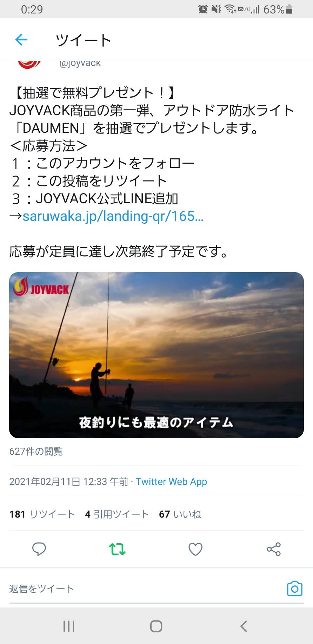The image size is (313, 644).
Task: Open the share icon
Action: (274, 549)
